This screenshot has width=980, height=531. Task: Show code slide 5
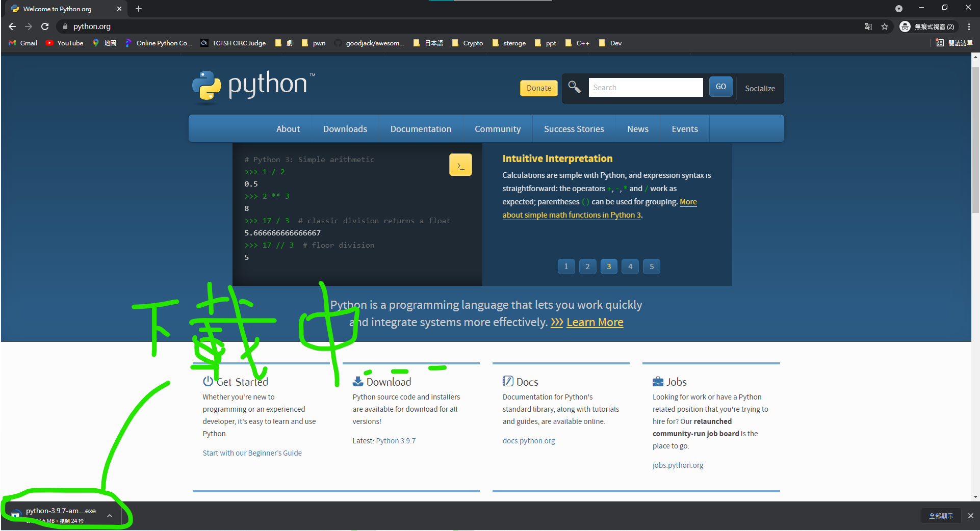(652, 267)
